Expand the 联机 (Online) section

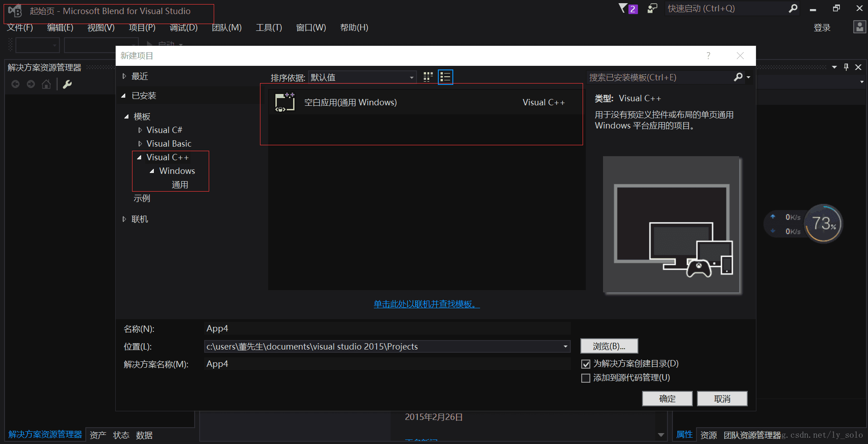124,219
